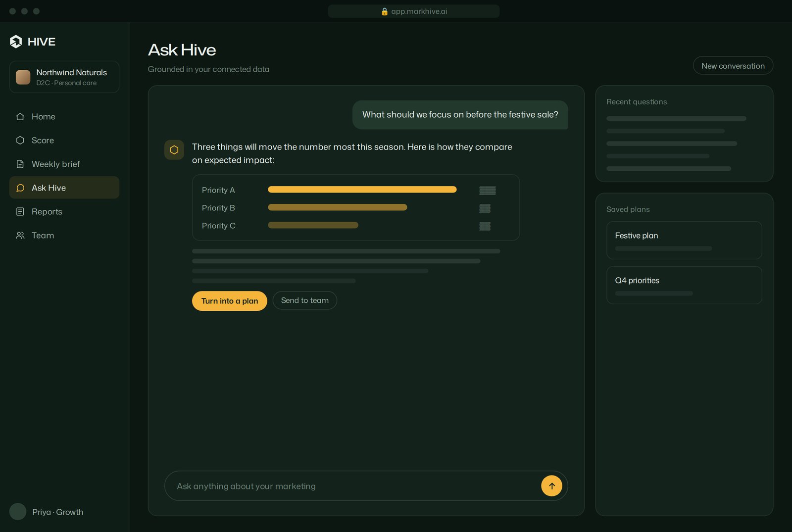
Task: Click the Hive assistant avatar icon
Action: (174, 150)
